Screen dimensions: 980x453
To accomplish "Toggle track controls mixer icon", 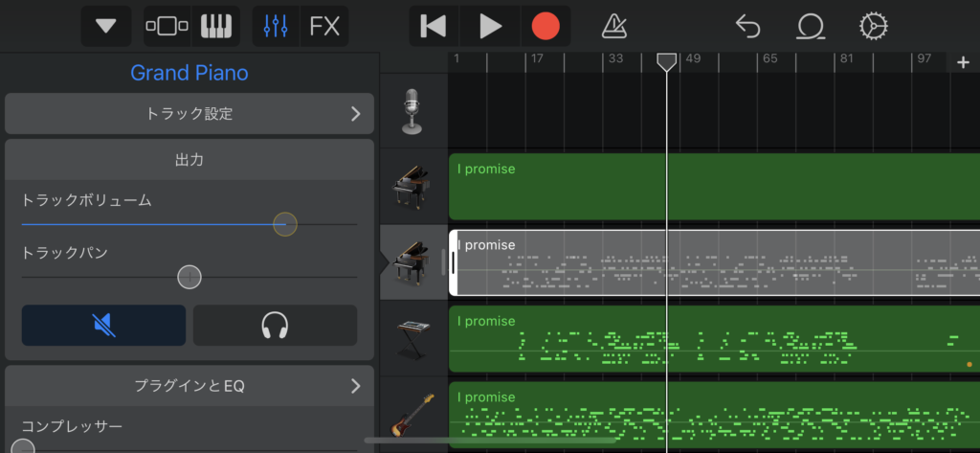I will coord(276,26).
